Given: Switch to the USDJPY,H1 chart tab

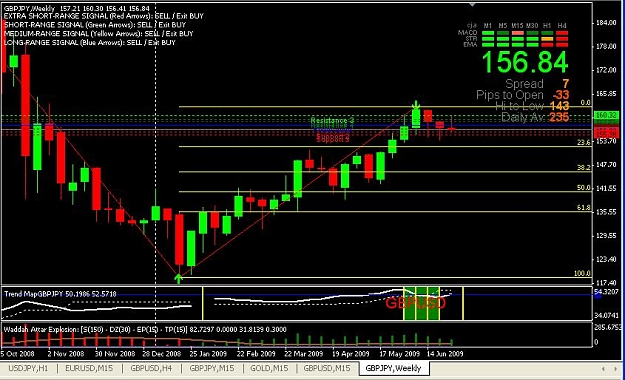Looking at the screenshot, I should (28, 368).
